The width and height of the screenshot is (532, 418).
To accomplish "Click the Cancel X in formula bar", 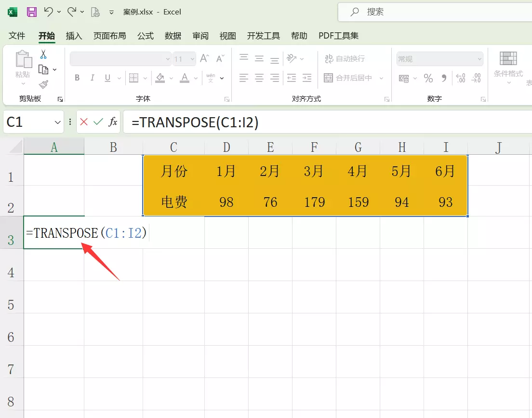I will 84,121.
